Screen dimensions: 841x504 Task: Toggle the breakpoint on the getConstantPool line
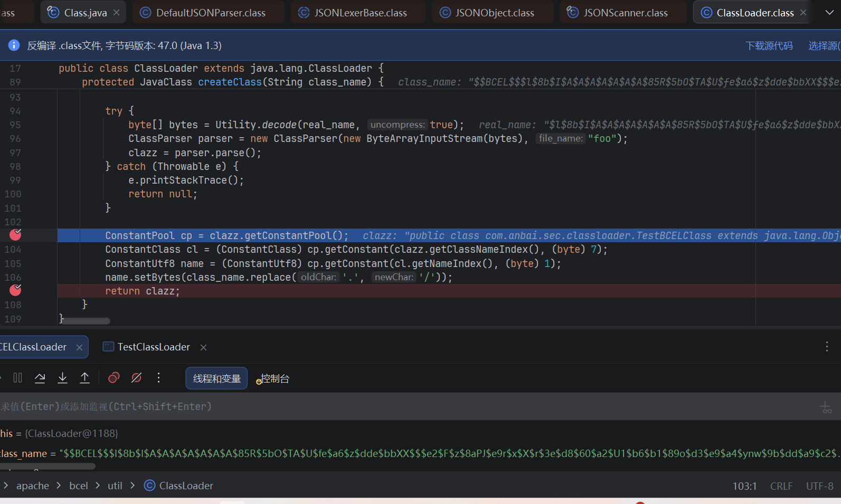click(15, 235)
